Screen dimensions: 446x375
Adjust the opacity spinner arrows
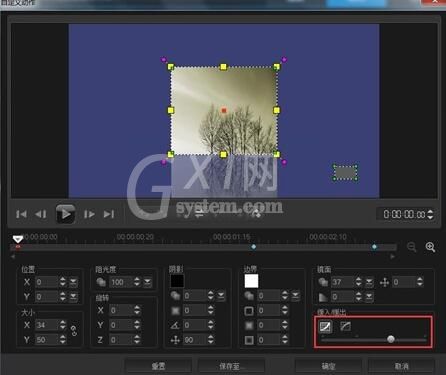137,282
